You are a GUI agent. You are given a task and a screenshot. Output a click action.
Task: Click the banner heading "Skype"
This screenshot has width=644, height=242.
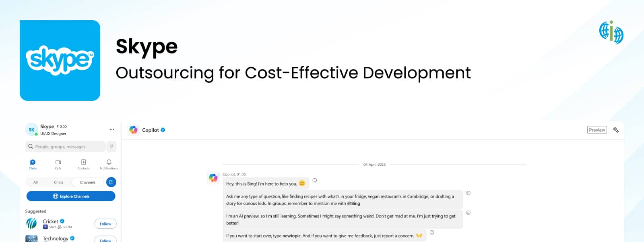pyautogui.click(x=147, y=47)
